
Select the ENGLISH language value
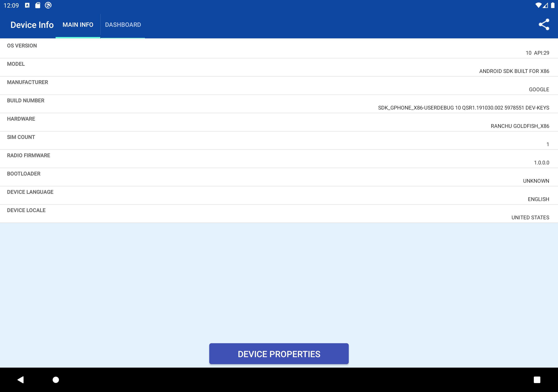click(x=538, y=199)
